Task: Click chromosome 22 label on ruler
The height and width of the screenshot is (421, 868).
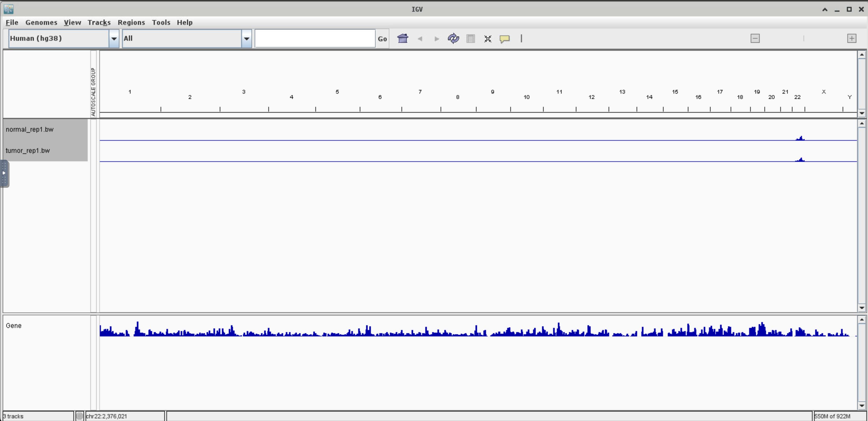Action: point(797,97)
